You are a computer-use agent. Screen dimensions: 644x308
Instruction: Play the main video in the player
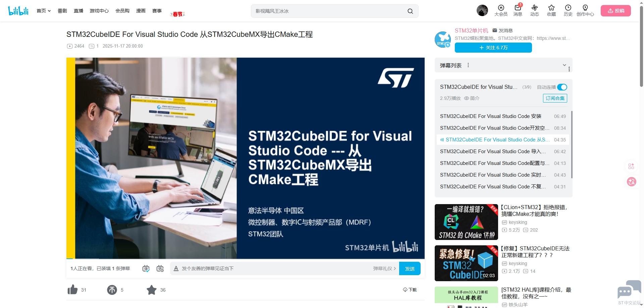(x=245, y=158)
